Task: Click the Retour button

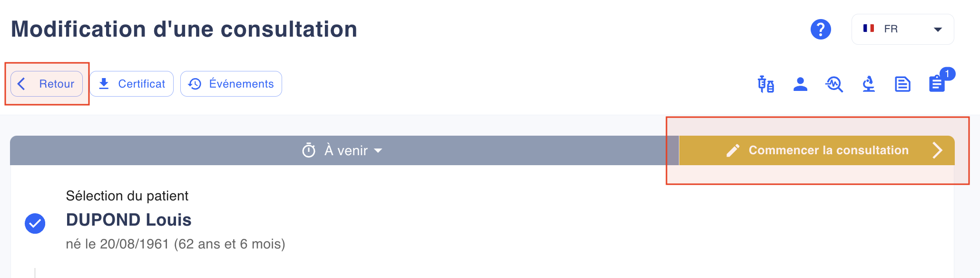Action: click(47, 84)
